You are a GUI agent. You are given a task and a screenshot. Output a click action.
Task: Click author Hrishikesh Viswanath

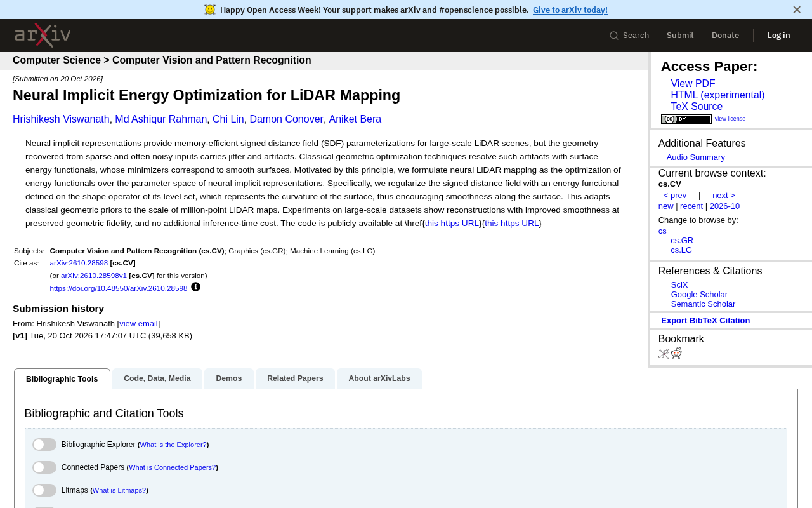(x=61, y=119)
